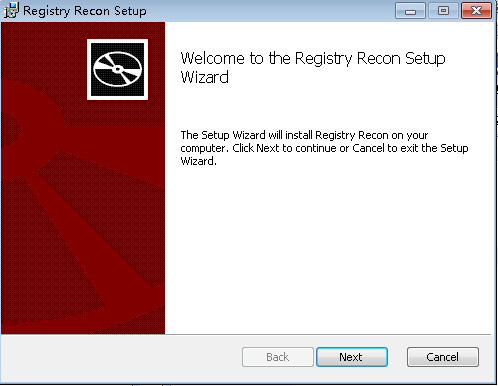
Task: Cancel the Registry Recon installation
Action: click(x=443, y=357)
